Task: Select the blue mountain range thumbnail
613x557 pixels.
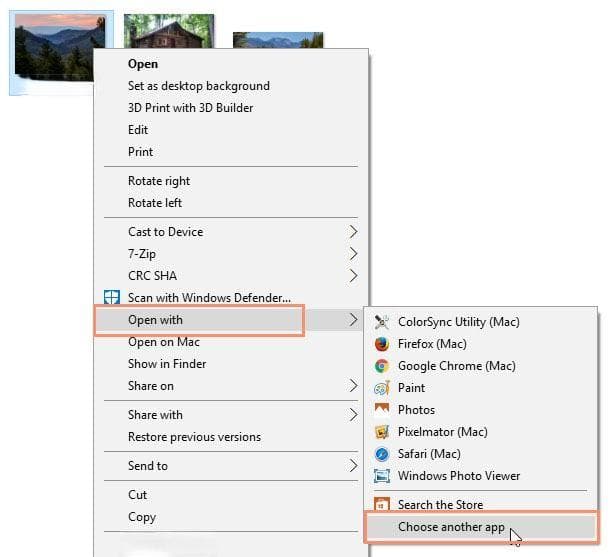Action: coord(278,40)
